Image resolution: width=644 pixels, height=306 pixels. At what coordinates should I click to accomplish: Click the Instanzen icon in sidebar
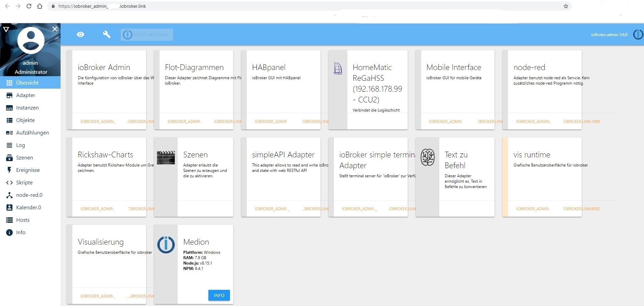tap(9, 108)
